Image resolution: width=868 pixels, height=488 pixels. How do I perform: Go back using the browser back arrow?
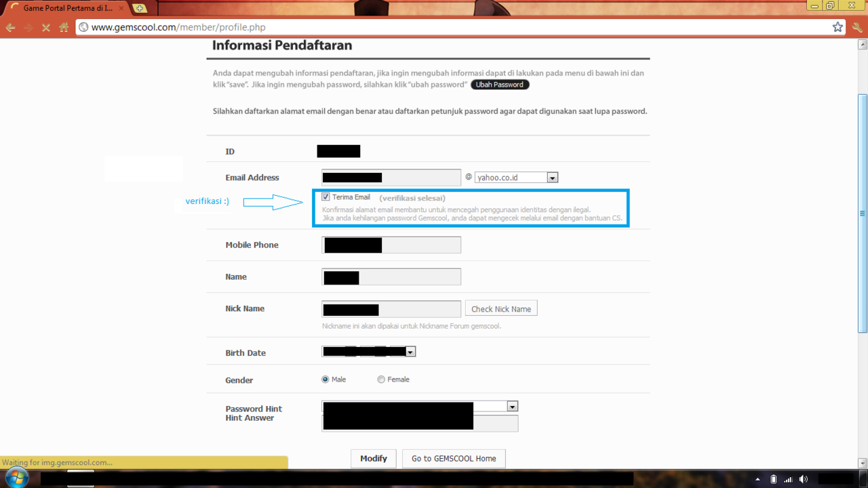(10, 28)
